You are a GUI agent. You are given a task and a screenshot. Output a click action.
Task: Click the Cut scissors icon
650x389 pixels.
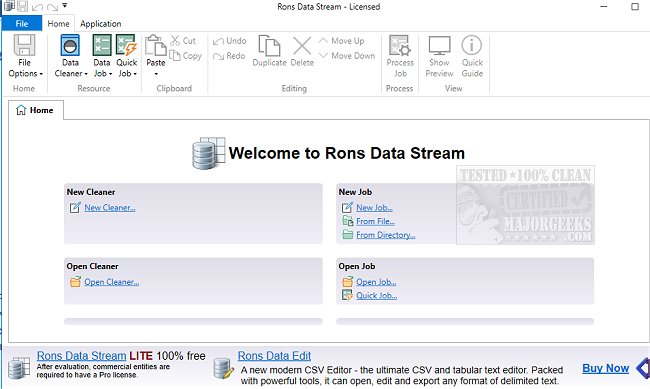tap(175, 41)
